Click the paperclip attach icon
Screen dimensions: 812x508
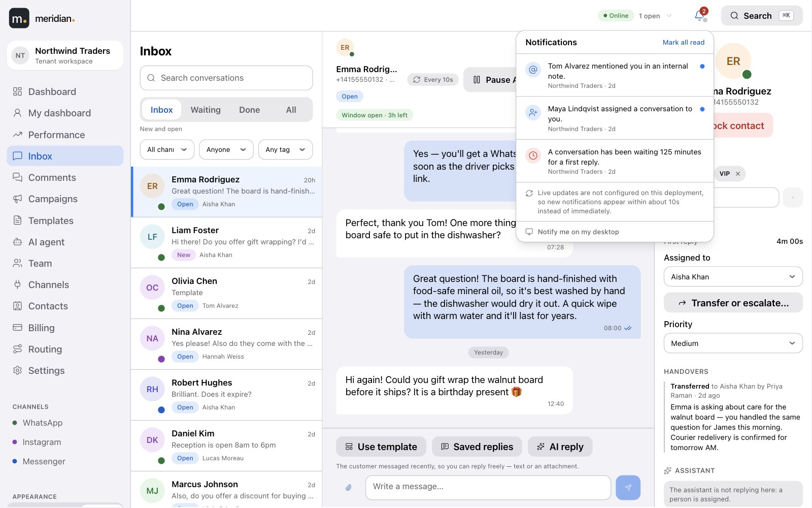[x=349, y=488]
